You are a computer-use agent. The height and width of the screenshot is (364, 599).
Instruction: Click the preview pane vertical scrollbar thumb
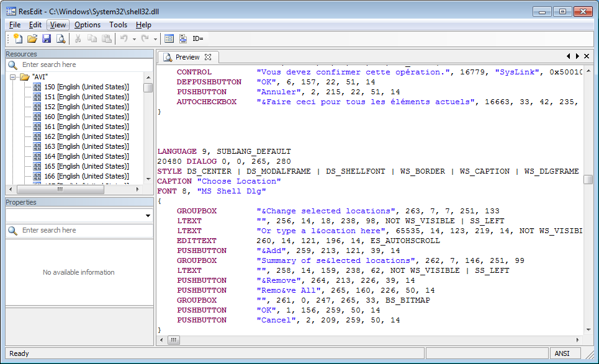(x=588, y=179)
